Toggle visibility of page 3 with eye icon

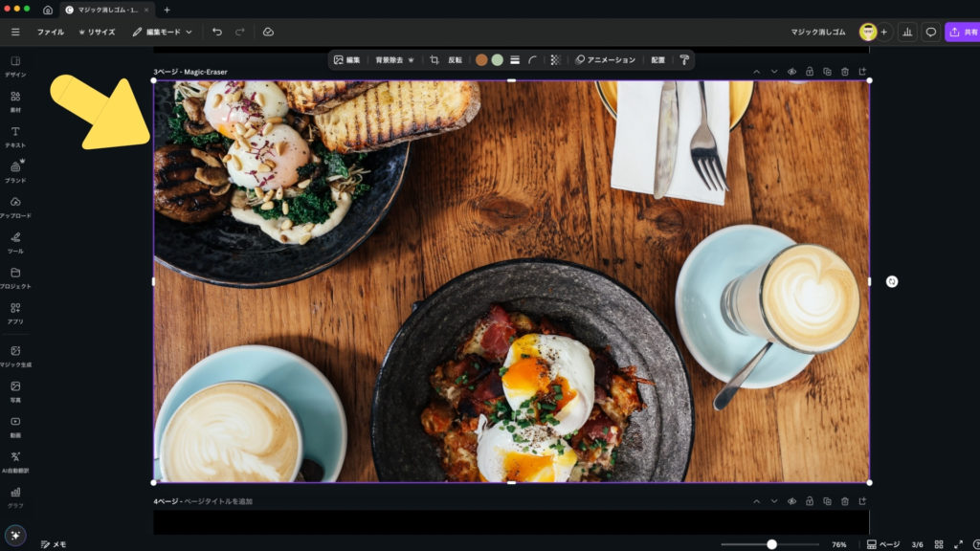[791, 72]
